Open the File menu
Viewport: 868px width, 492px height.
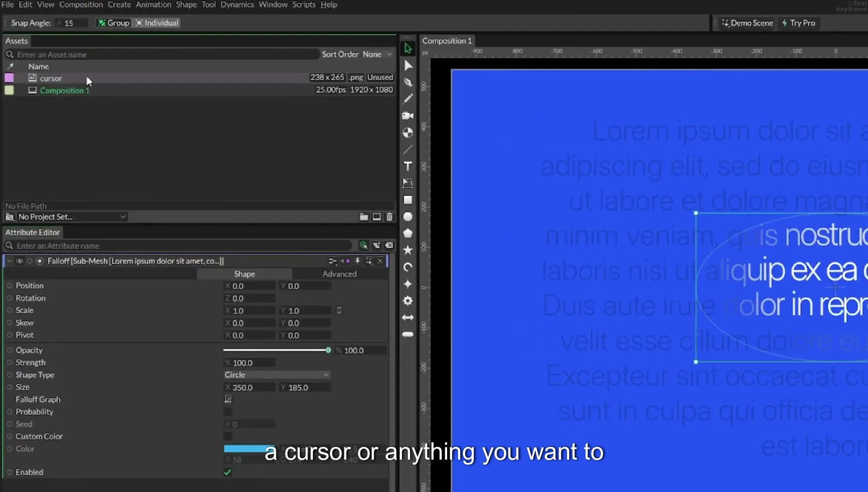pyautogui.click(x=8, y=5)
